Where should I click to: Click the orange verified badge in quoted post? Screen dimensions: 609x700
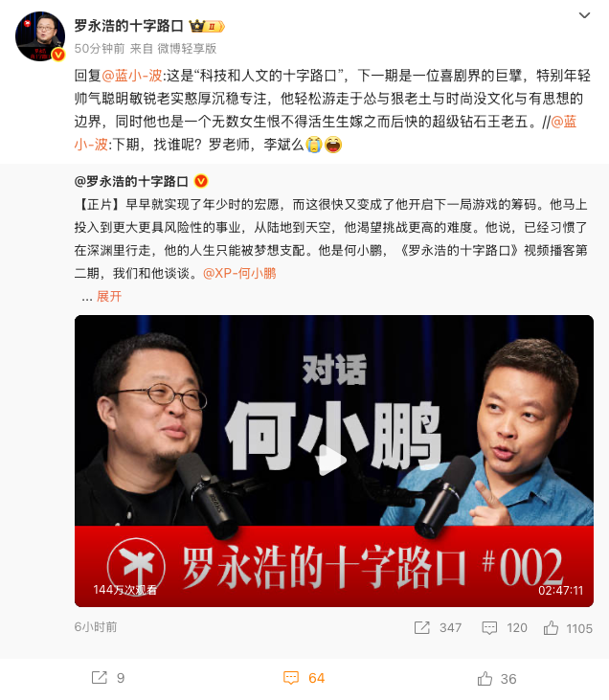coord(201,181)
